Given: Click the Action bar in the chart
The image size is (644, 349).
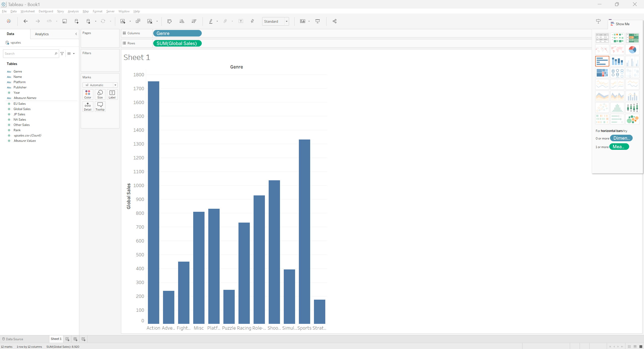Looking at the screenshot, I should [x=153, y=202].
